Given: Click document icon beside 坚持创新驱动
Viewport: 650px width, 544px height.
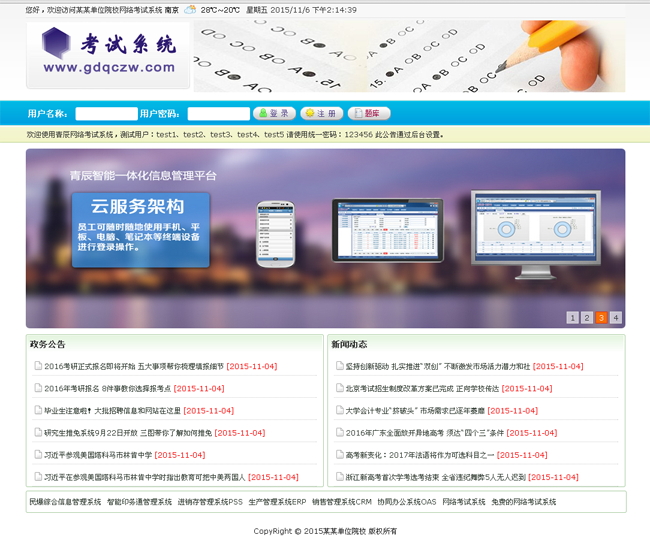Looking at the screenshot, I should [340, 365].
